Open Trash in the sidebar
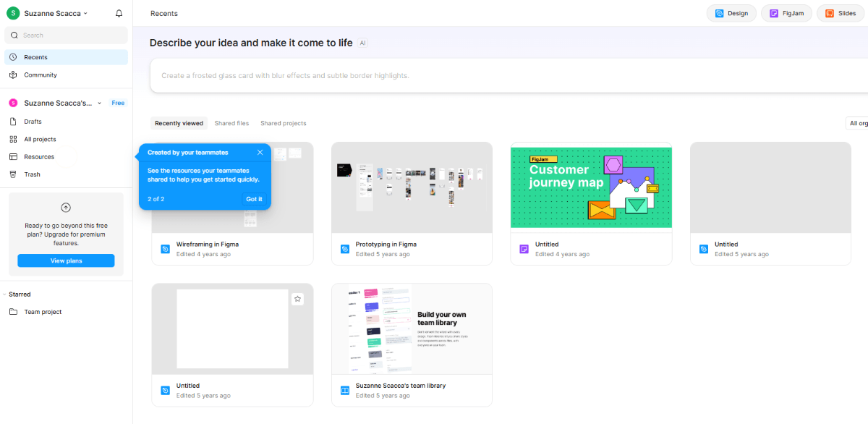868x424 pixels. coord(66,174)
